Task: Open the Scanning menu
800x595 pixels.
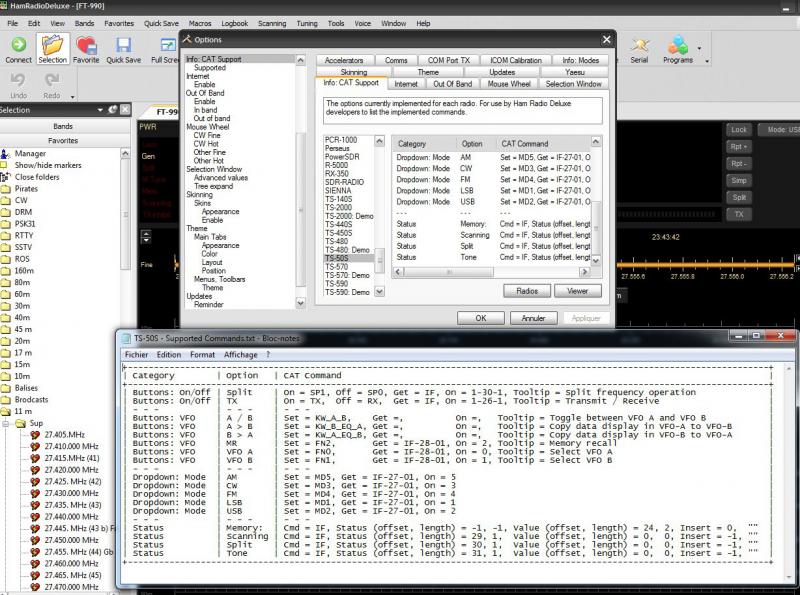Action: point(272,23)
